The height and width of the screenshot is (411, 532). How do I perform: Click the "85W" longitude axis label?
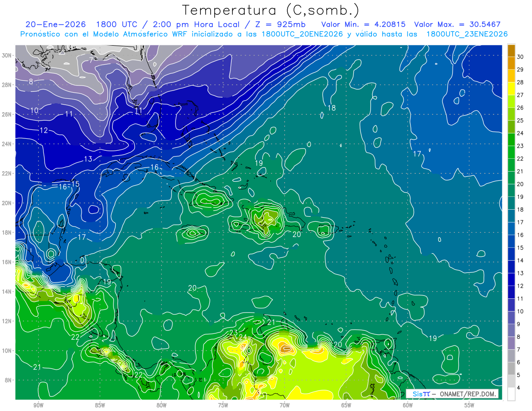100,405
